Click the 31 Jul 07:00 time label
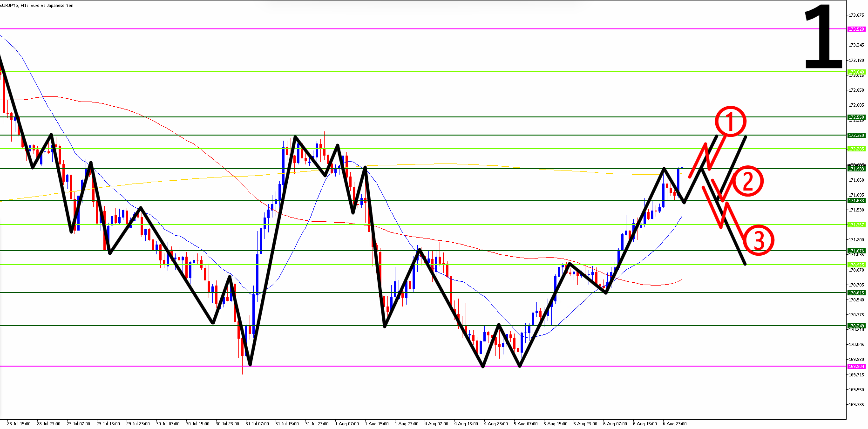Viewport: 868px width, 429px height. (x=258, y=424)
